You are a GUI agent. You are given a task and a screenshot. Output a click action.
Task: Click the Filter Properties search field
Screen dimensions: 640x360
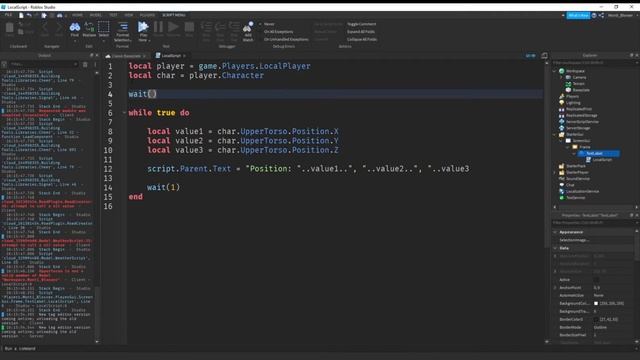click(x=594, y=223)
